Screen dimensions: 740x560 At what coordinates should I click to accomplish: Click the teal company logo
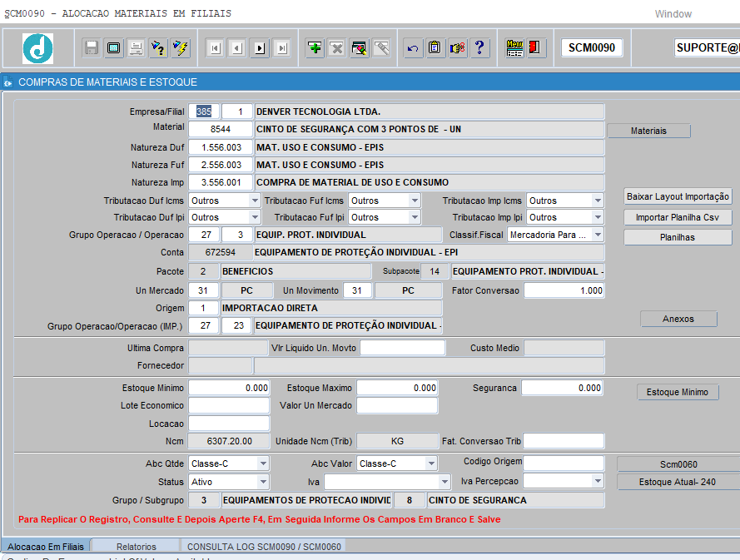click(x=37, y=48)
